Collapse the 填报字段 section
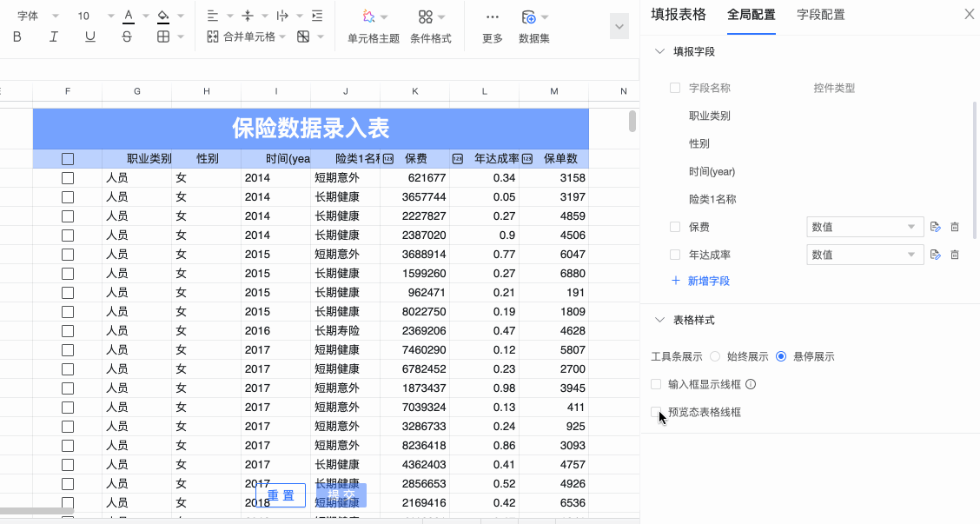Viewport: 980px width, 524px height. coord(659,51)
